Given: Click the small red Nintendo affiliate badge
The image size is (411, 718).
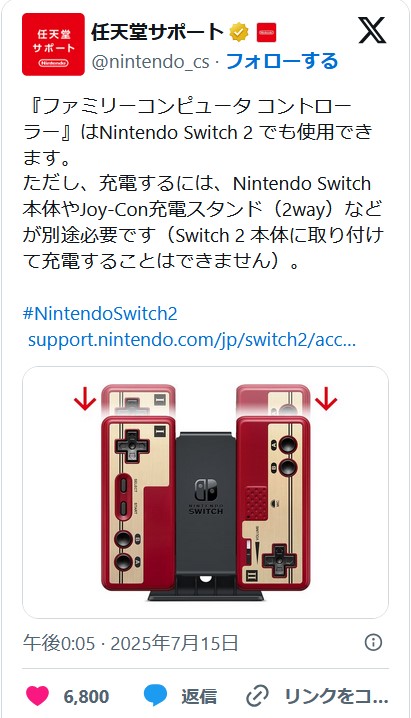Looking at the screenshot, I should [x=266, y=33].
